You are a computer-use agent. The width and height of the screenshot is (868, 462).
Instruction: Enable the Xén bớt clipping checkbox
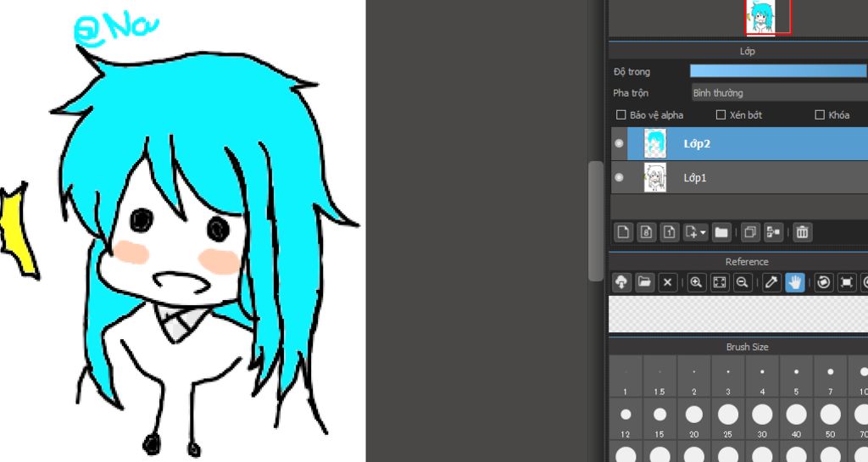tap(721, 115)
